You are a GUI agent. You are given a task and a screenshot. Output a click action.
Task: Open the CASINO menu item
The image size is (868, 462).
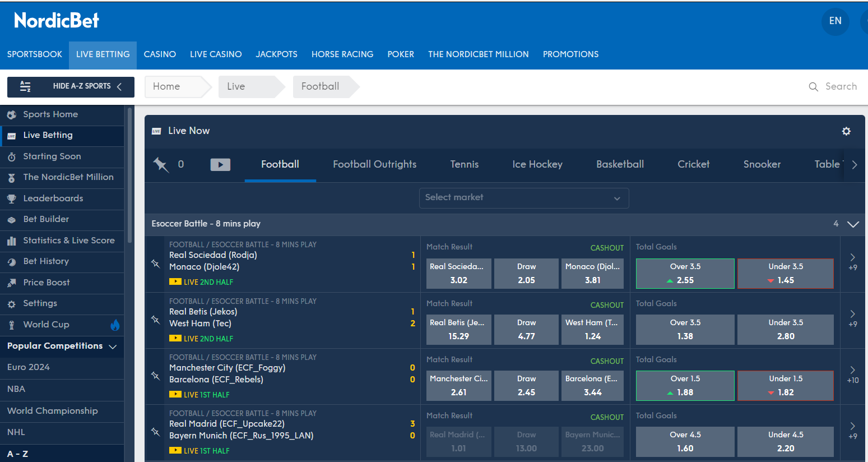160,54
